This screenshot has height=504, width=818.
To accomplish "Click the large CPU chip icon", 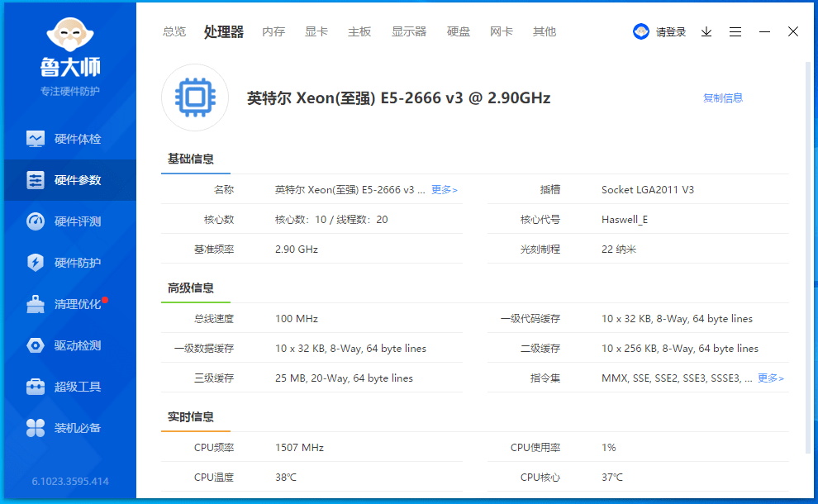I will pyautogui.click(x=195, y=97).
